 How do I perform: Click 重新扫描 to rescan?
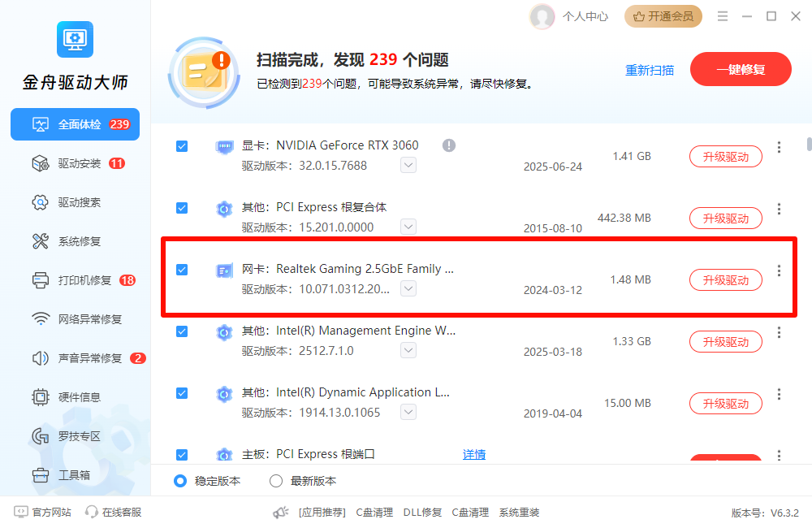coord(650,70)
